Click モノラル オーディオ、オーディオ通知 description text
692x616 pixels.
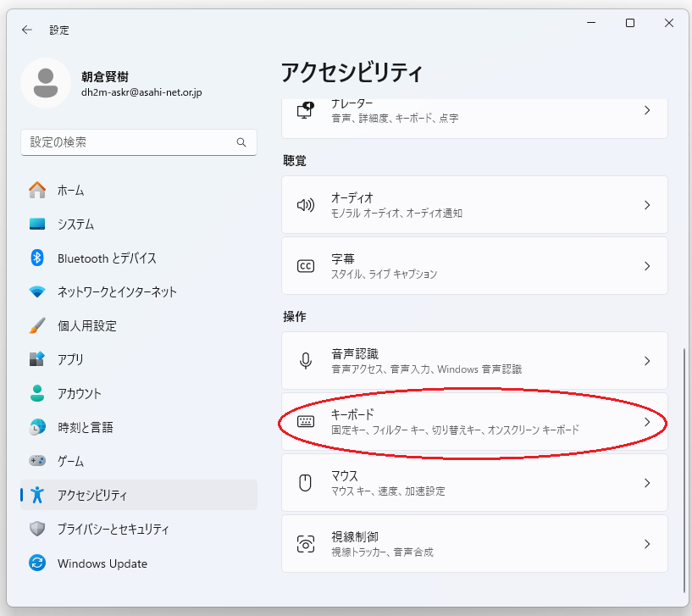point(396,213)
